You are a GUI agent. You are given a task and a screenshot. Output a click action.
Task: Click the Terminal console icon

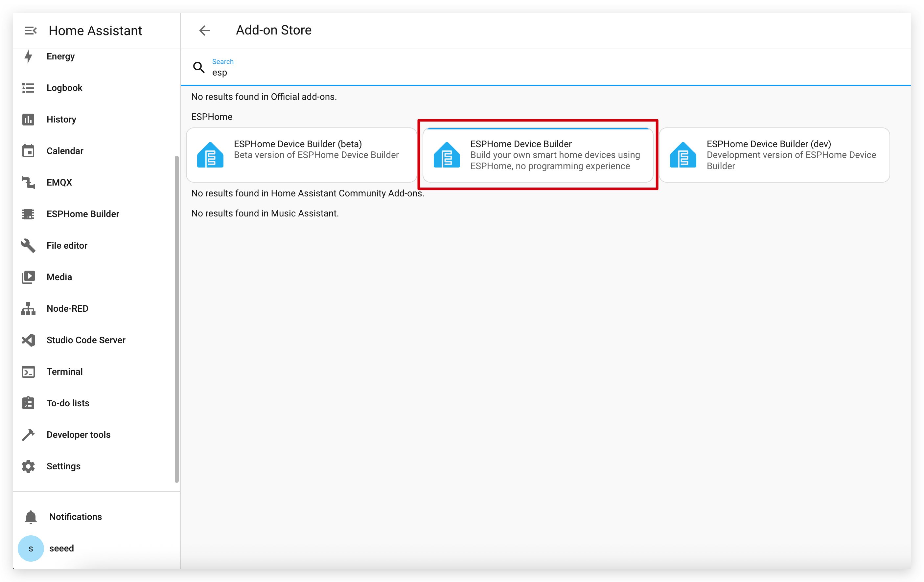point(28,372)
